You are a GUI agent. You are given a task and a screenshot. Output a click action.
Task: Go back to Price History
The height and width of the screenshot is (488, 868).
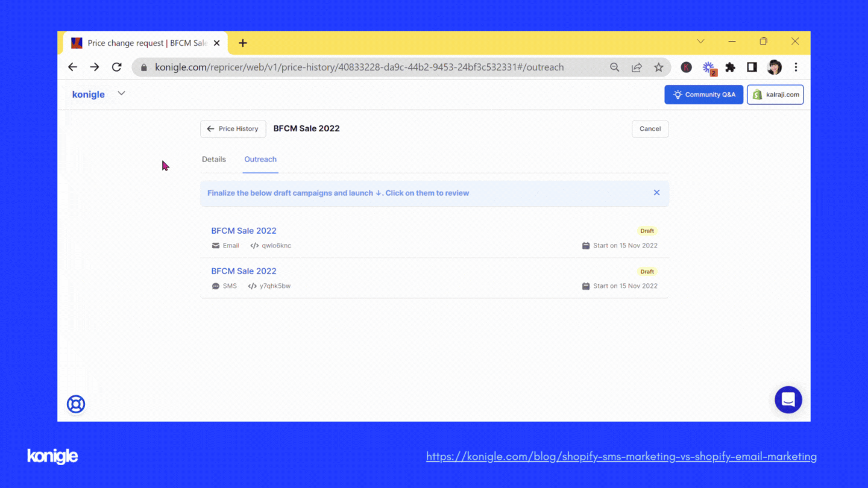pyautogui.click(x=233, y=129)
